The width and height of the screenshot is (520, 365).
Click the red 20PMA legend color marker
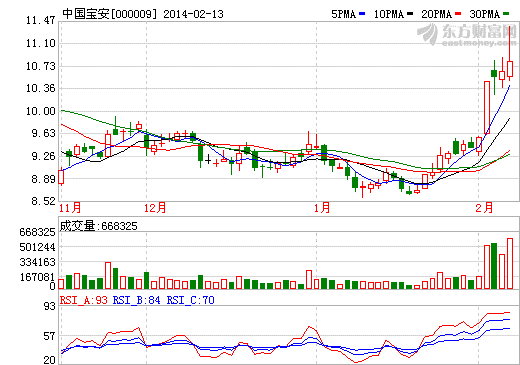click(458, 14)
